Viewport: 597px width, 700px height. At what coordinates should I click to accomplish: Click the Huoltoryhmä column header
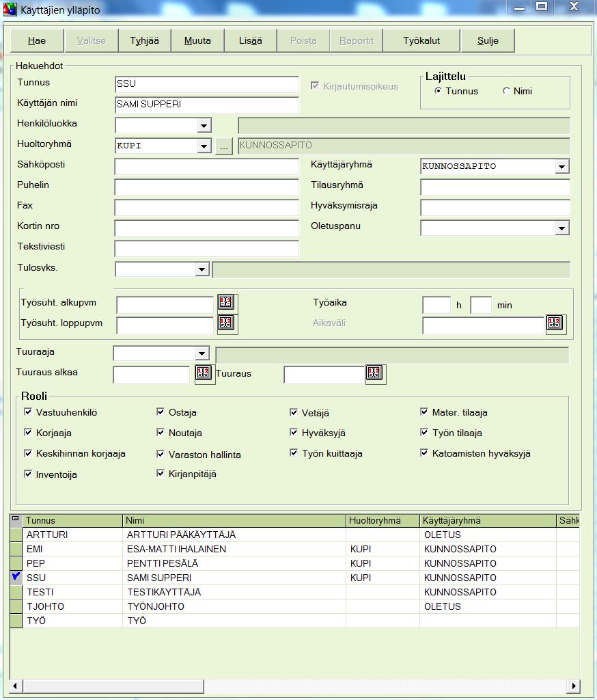[383, 520]
